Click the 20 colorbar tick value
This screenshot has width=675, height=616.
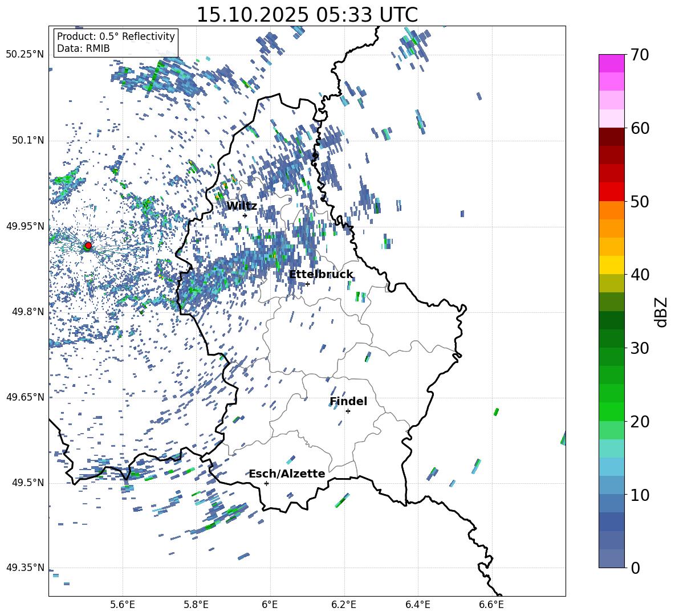tap(640, 422)
